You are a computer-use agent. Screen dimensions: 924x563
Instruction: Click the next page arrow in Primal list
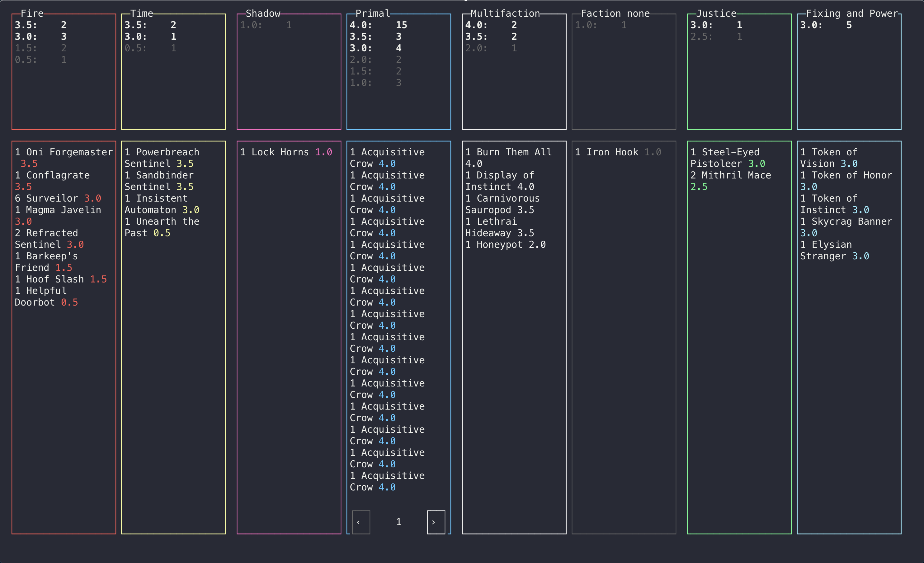[x=436, y=522]
